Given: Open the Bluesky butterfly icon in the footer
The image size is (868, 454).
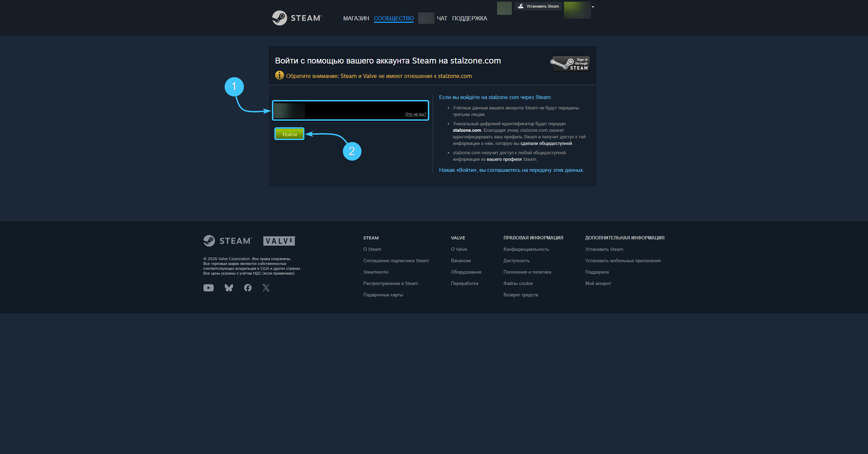Looking at the screenshot, I should click(229, 288).
